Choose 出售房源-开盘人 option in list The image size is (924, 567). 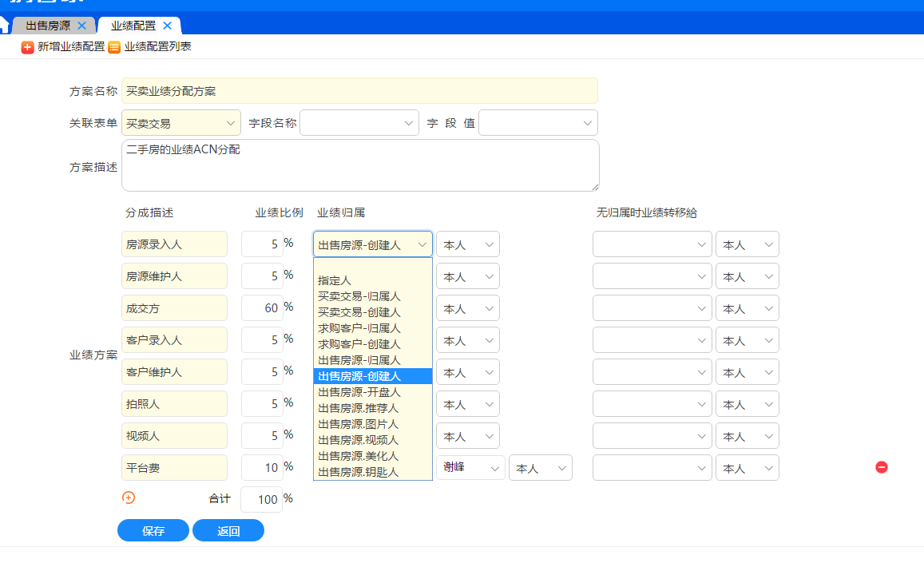tap(359, 392)
